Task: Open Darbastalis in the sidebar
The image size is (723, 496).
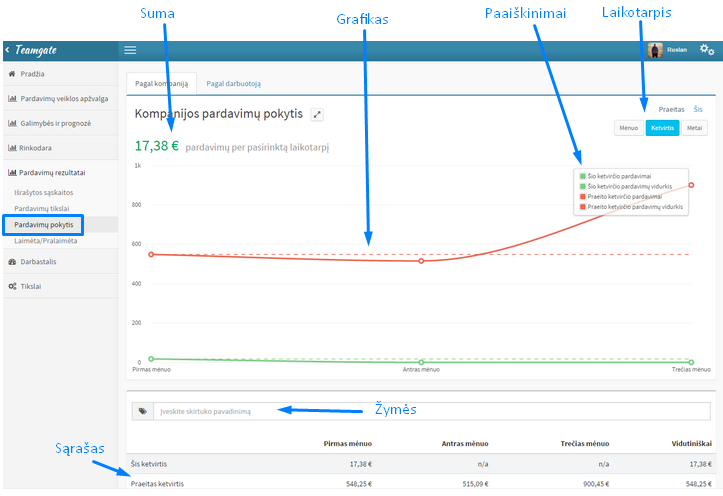Action: (x=60, y=262)
